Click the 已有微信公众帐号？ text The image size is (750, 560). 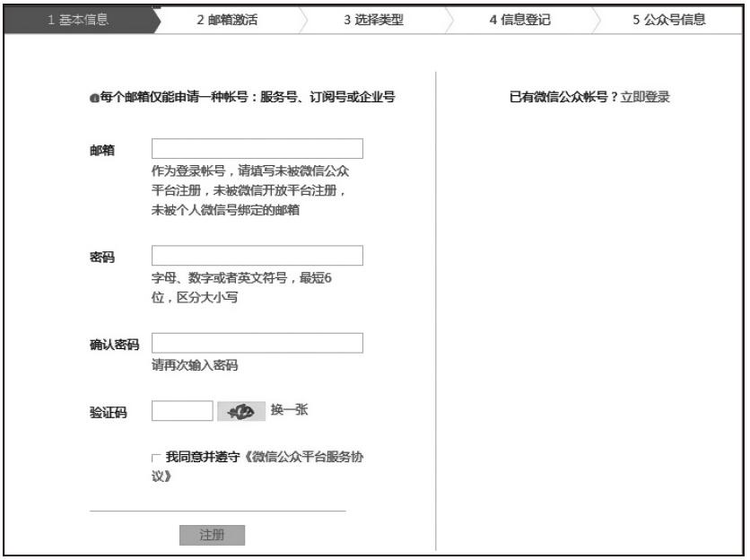click(564, 97)
